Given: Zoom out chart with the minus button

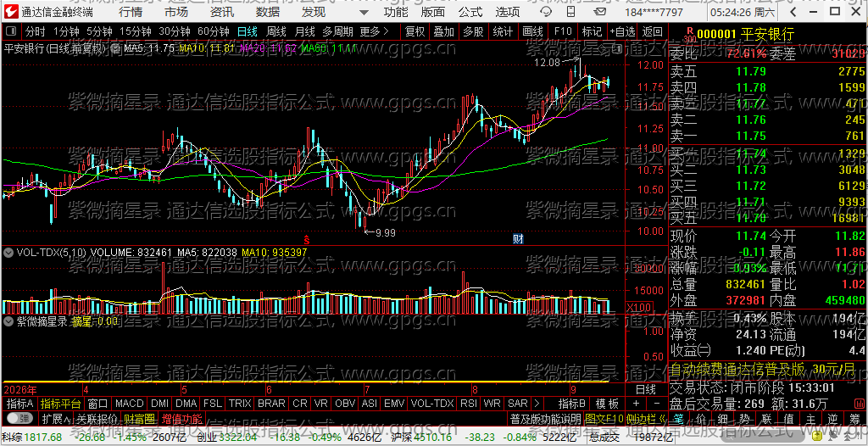Looking at the screenshot, I should tap(657, 404).
